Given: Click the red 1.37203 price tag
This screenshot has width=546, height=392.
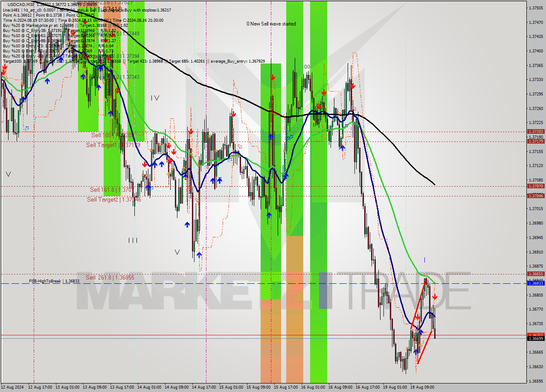Looking at the screenshot, I should (x=536, y=132).
